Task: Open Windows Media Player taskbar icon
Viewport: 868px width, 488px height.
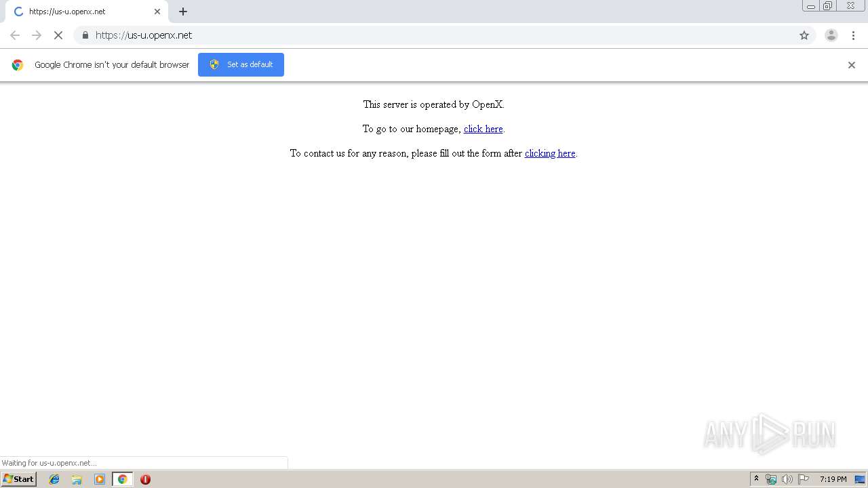Action: 100,479
